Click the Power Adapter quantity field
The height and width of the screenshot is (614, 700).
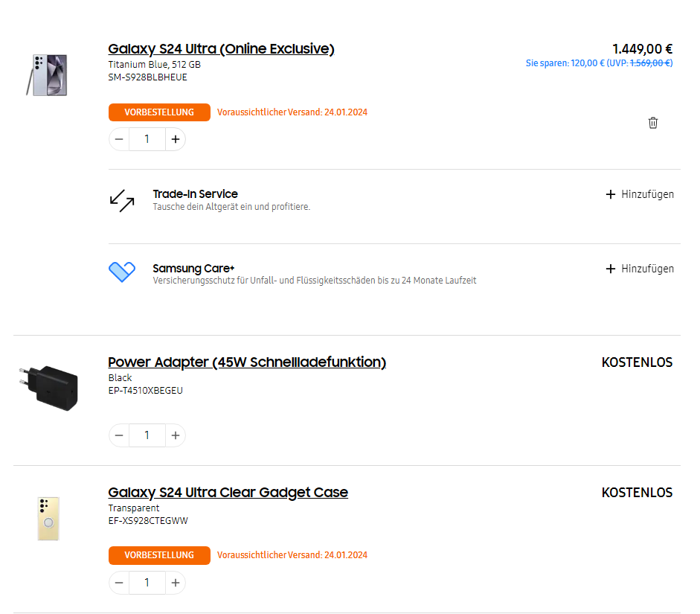[147, 435]
